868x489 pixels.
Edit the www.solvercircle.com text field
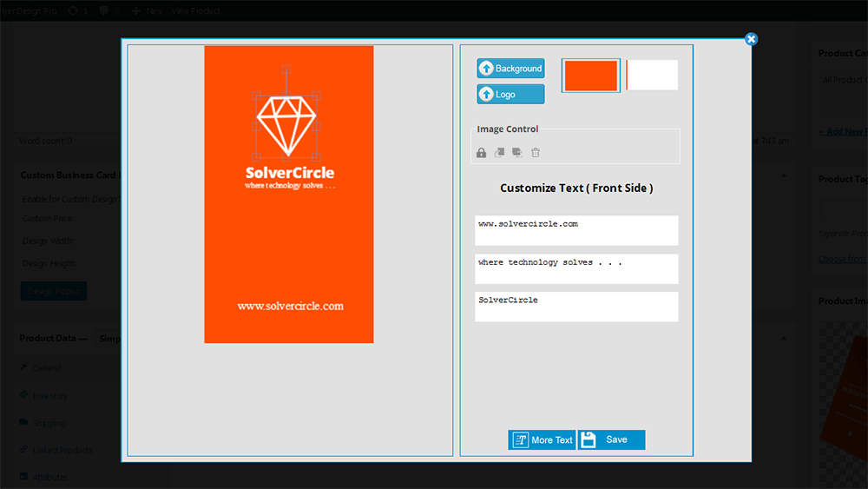click(576, 230)
